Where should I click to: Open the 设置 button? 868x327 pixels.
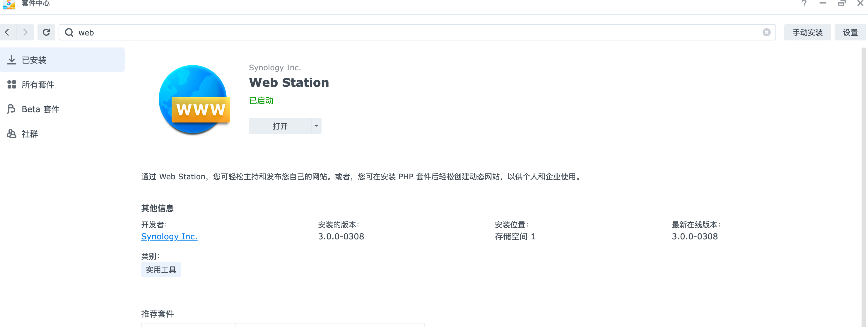pyautogui.click(x=850, y=32)
